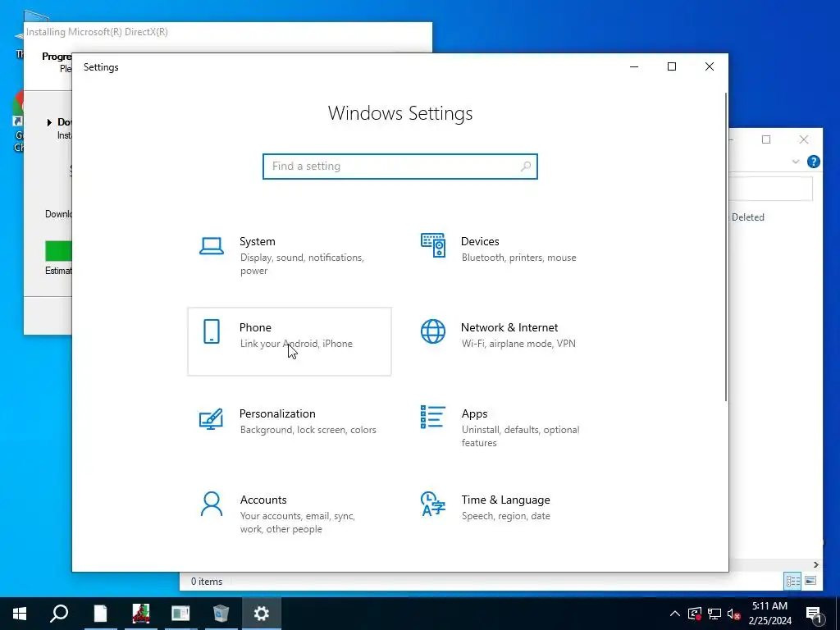Open the Windows Start menu

click(x=20, y=614)
